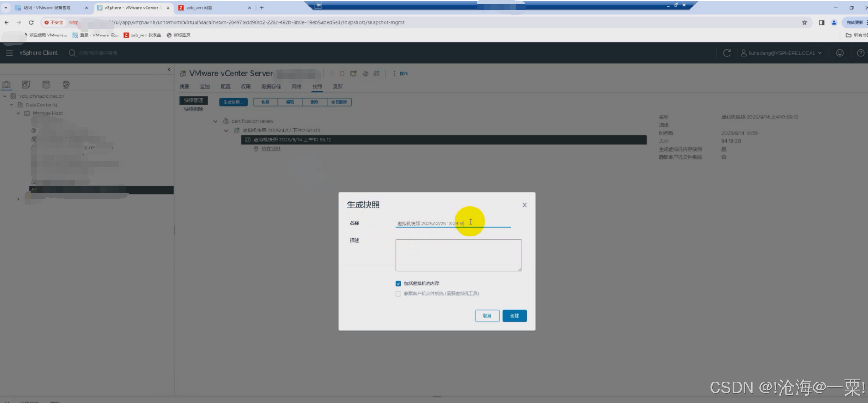Select Hosts and Clusters inventory icon
This screenshot has height=403, width=868.
point(7,84)
